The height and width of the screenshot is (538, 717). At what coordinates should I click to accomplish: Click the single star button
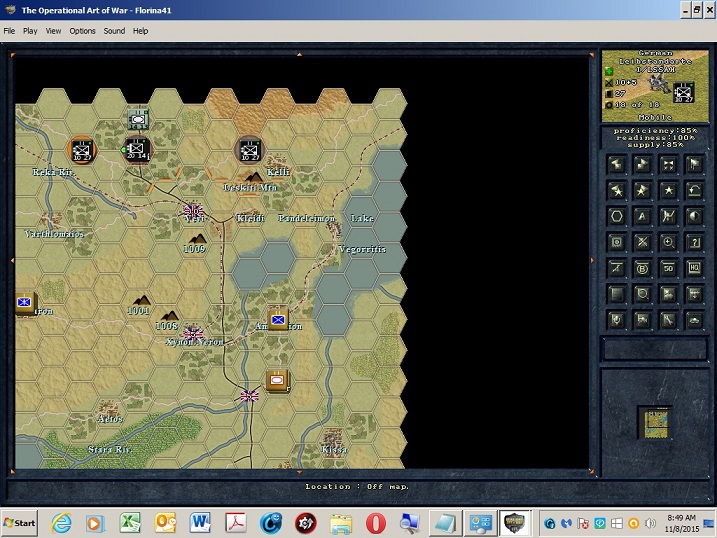point(669,190)
